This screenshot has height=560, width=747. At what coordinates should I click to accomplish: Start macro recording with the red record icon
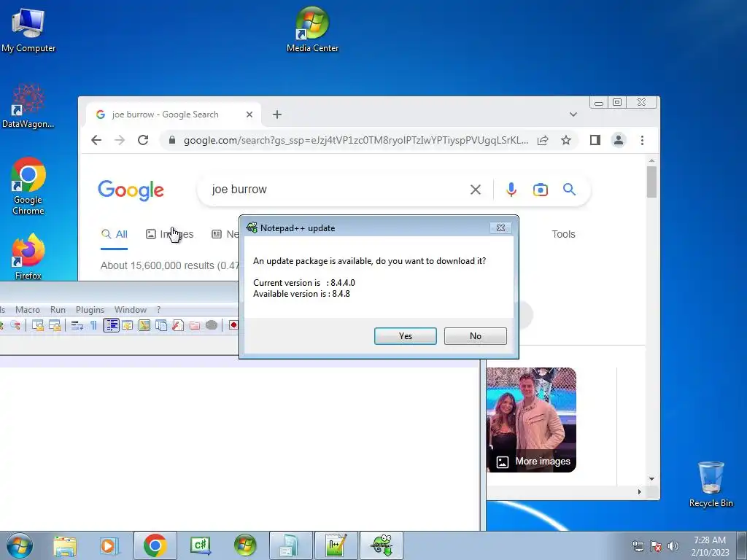tap(233, 325)
